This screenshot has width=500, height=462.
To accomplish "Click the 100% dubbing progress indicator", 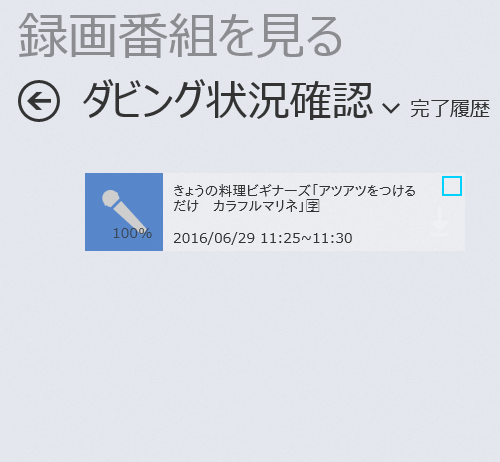I will pos(132,233).
